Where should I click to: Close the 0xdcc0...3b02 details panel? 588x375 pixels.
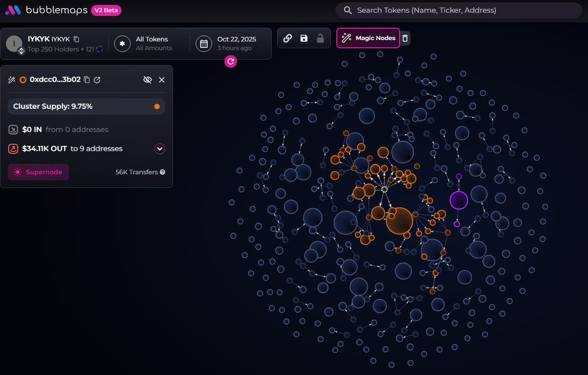click(x=162, y=80)
